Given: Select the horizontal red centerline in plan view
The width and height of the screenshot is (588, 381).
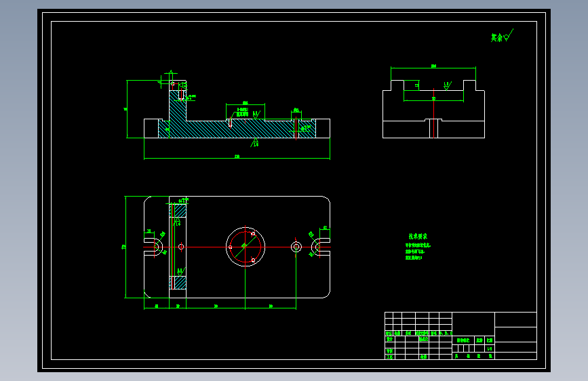Looking at the screenshot, I should [x=237, y=247].
